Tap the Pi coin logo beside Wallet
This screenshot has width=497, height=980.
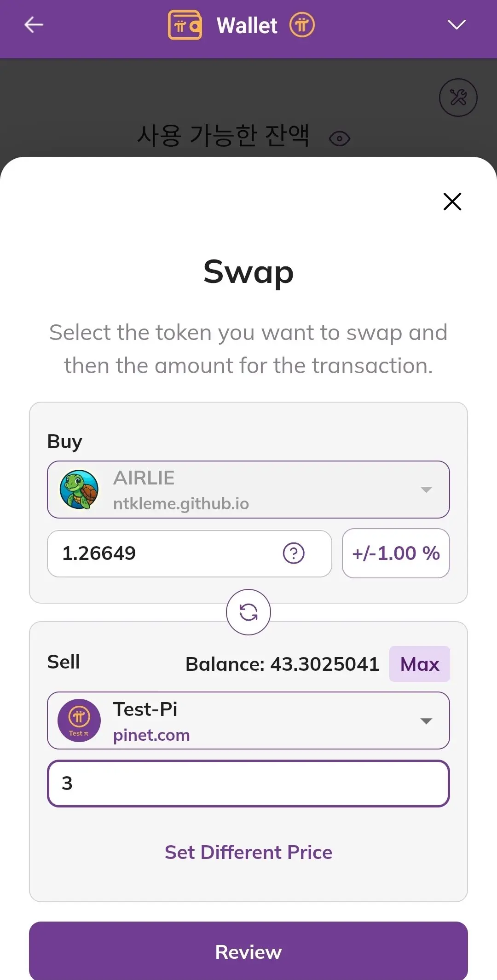point(302,25)
